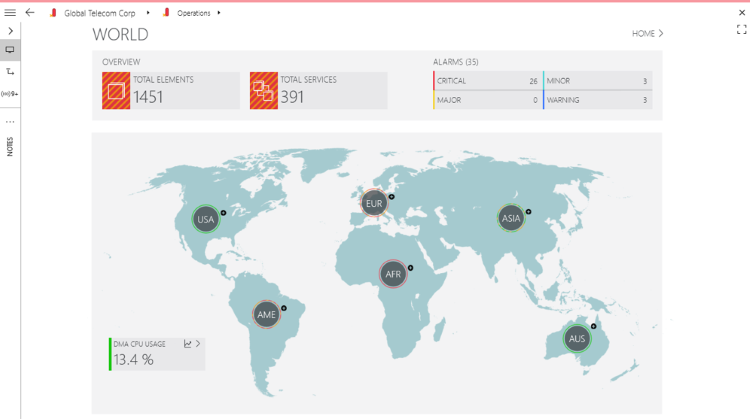This screenshot has width=750, height=419.
Task: Select the ASIA region marker on map
Action: point(511,218)
